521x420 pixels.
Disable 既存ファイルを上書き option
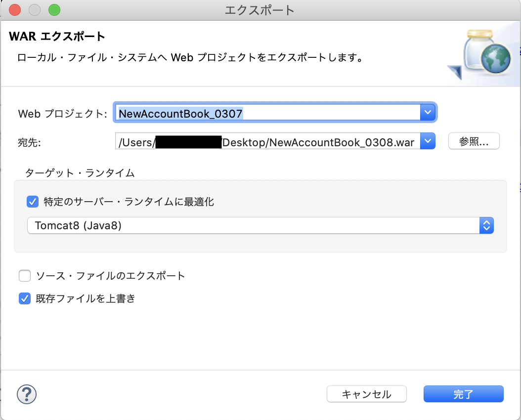pos(25,298)
